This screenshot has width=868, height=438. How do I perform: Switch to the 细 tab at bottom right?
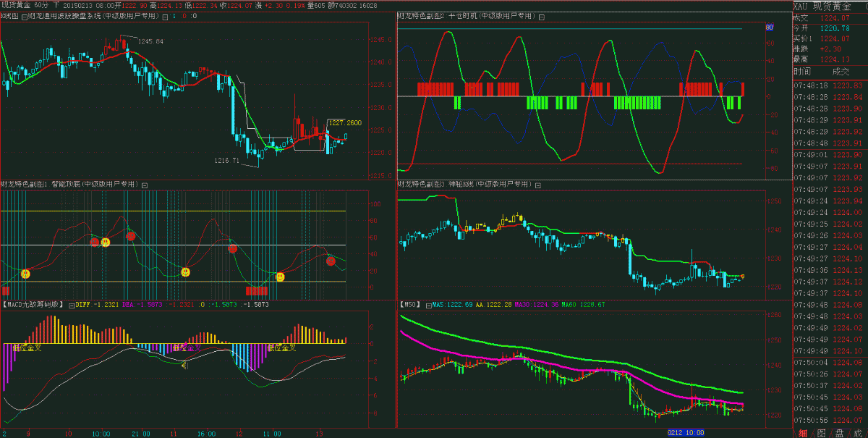coord(803,432)
